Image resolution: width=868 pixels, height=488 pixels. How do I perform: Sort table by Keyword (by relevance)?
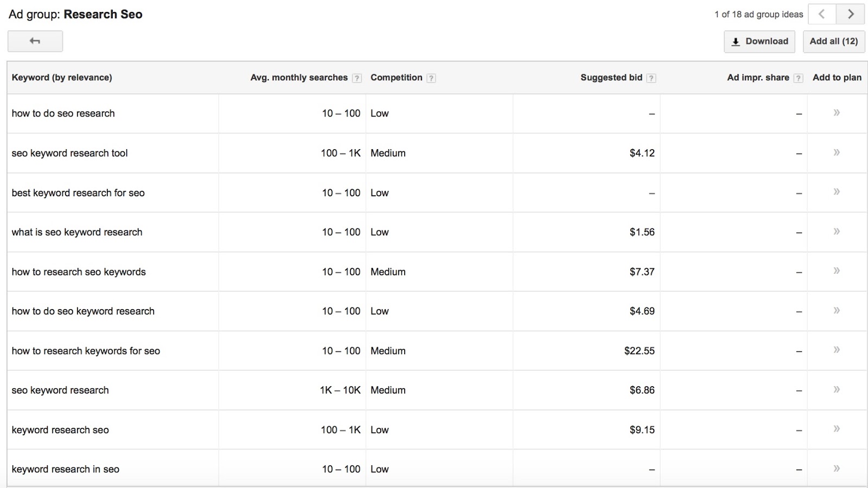[x=61, y=78]
